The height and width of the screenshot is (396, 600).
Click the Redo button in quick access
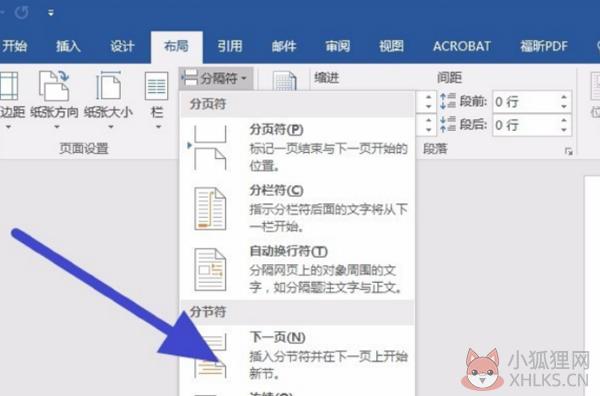click(x=22, y=13)
